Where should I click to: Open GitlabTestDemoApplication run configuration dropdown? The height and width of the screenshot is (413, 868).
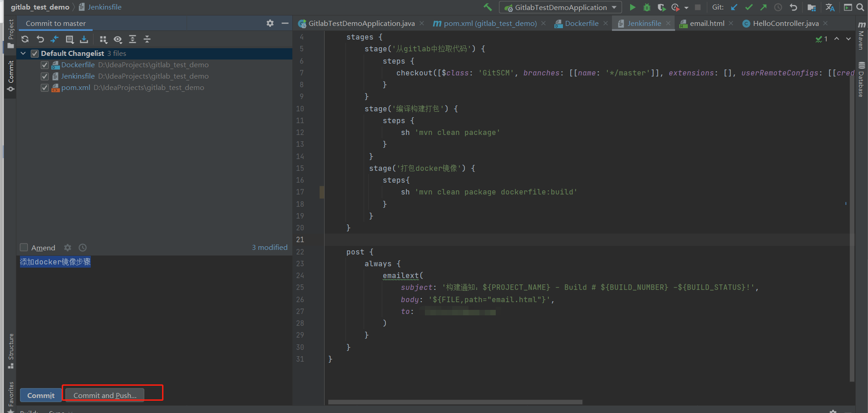point(560,7)
